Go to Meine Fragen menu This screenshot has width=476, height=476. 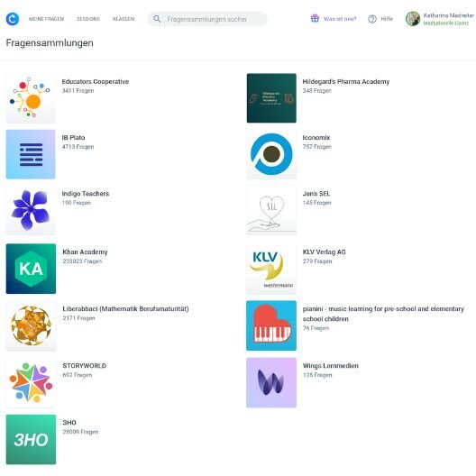(x=46, y=19)
